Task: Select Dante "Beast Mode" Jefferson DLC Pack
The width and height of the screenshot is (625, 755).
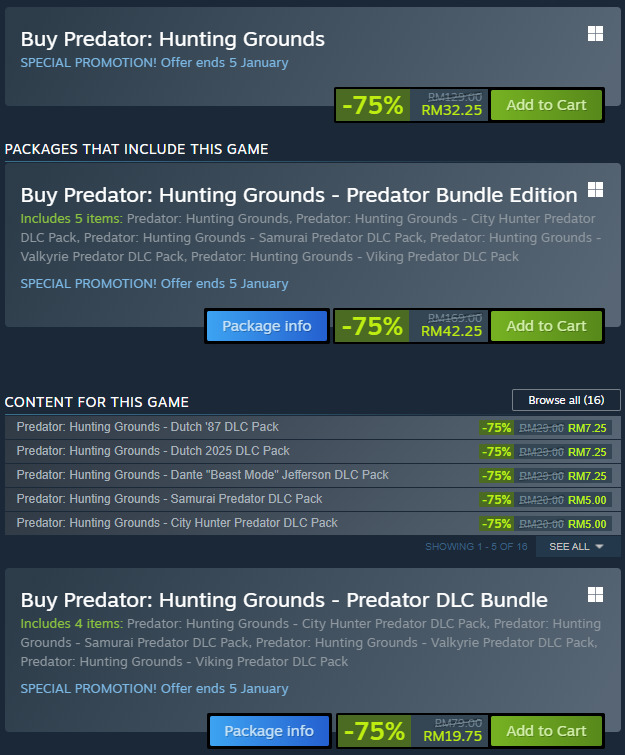Action: 202,475
